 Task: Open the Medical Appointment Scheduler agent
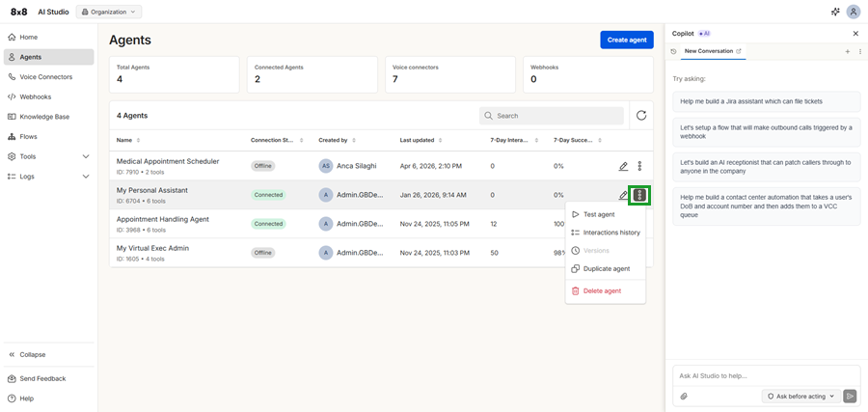(168, 161)
